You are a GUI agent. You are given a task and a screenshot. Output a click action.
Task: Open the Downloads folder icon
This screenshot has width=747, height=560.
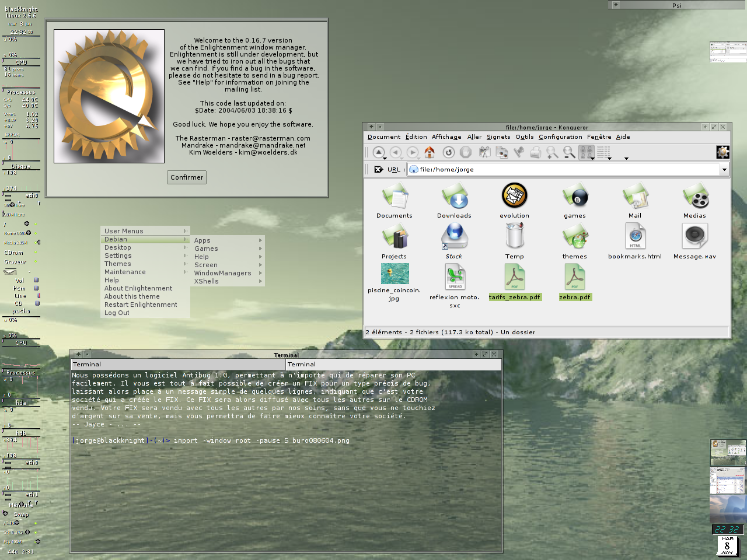point(455,196)
